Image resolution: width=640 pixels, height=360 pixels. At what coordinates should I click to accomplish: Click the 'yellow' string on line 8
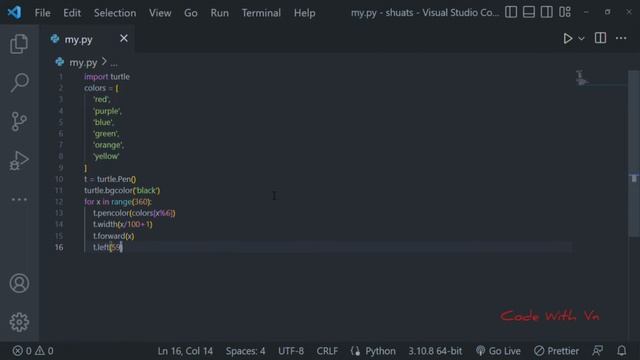tap(106, 156)
